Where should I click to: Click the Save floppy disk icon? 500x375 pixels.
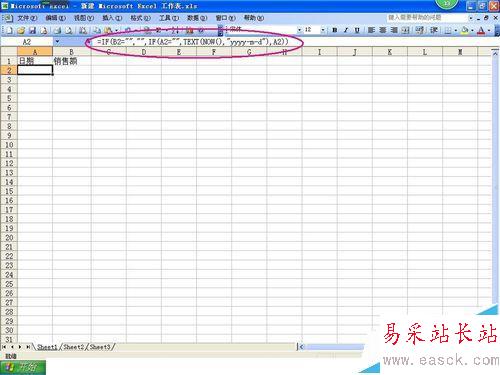click(x=32, y=30)
